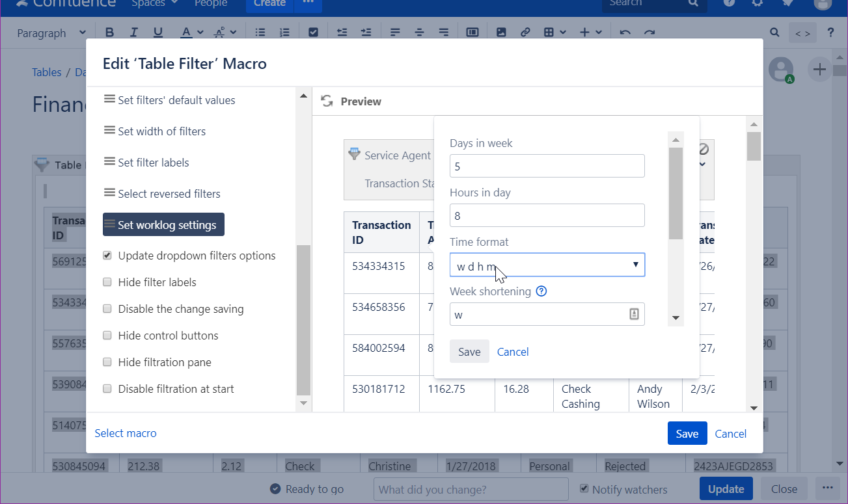The height and width of the screenshot is (504, 848).
Task: Click the Week shortening help icon
Action: (x=541, y=291)
